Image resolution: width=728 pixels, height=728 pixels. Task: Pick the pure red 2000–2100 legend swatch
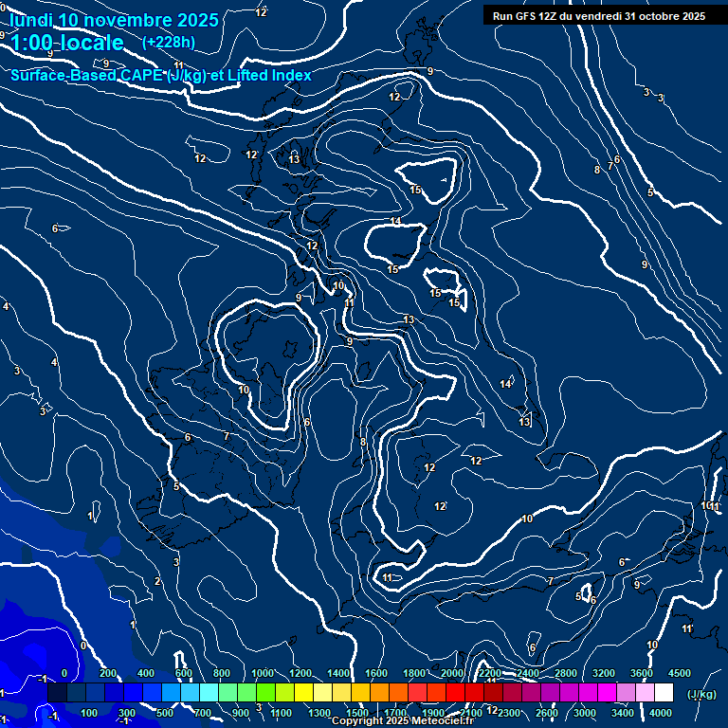click(455, 692)
